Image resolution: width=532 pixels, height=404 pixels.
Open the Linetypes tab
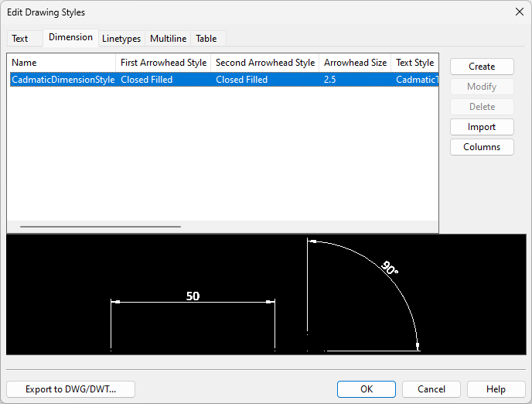point(121,39)
